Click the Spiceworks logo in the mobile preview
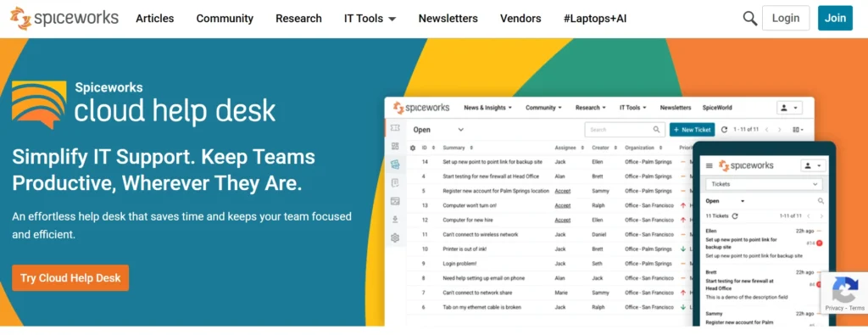The image size is (868, 335). [x=746, y=165]
